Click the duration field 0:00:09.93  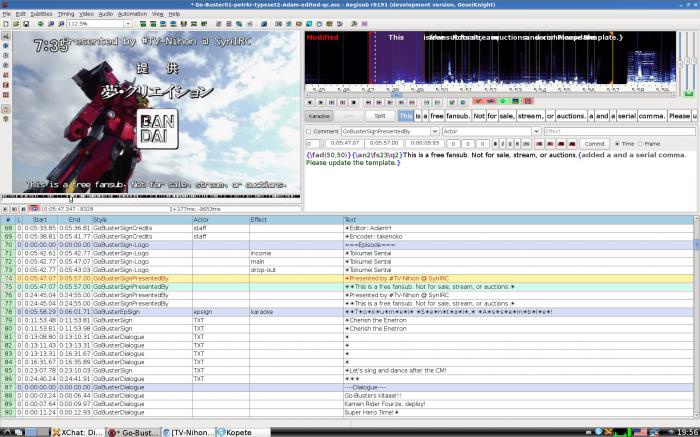[425, 144]
